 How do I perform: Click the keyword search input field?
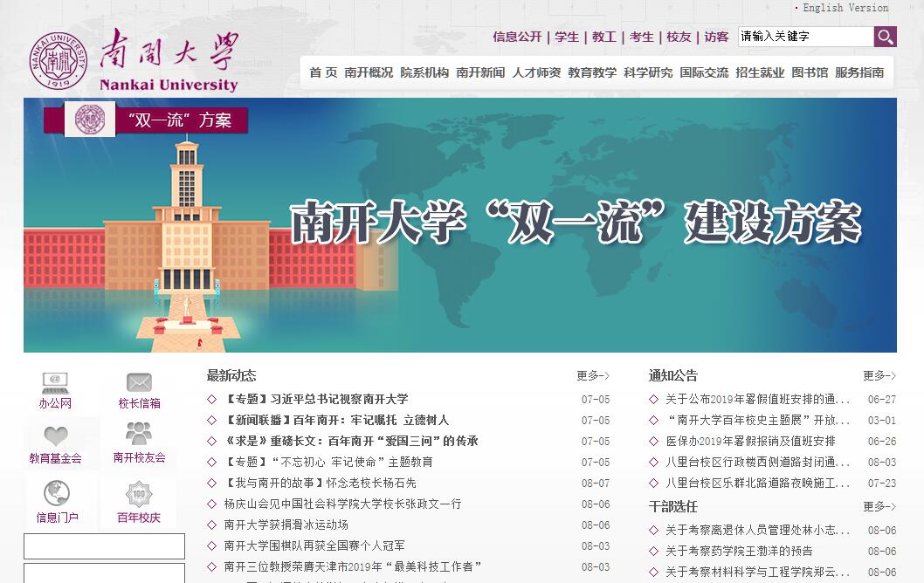coord(804,37)
